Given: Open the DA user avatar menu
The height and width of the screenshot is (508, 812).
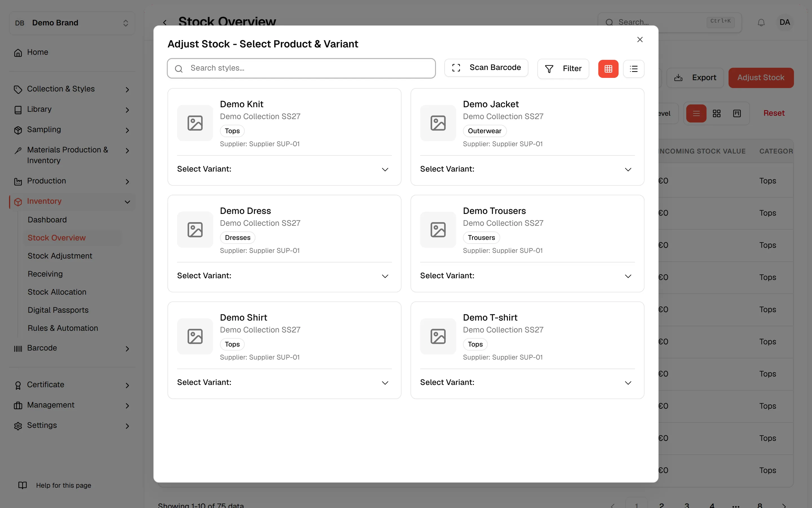Looking at the screenshot, I should click(784, 23).
